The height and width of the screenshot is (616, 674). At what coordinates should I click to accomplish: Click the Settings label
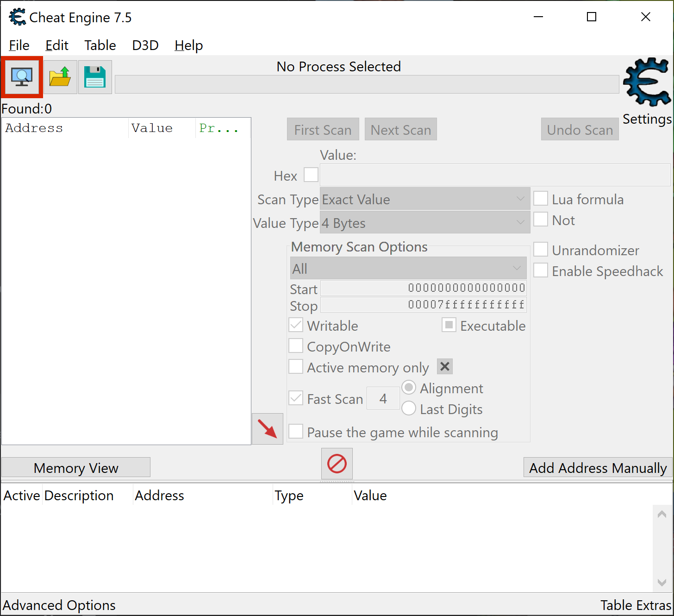tap(647, 119)
